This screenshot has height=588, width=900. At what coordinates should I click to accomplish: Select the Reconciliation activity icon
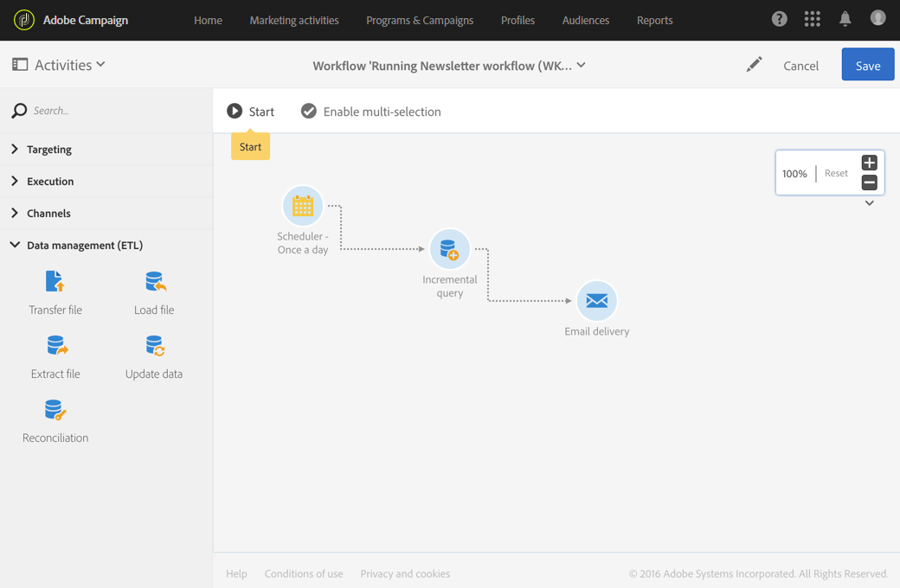click(55, 410)
